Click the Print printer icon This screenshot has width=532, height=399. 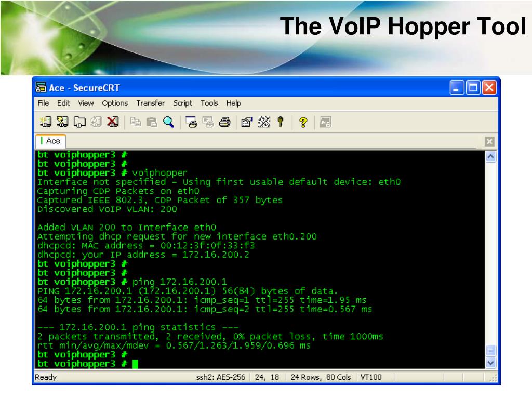tap(224, 122)
